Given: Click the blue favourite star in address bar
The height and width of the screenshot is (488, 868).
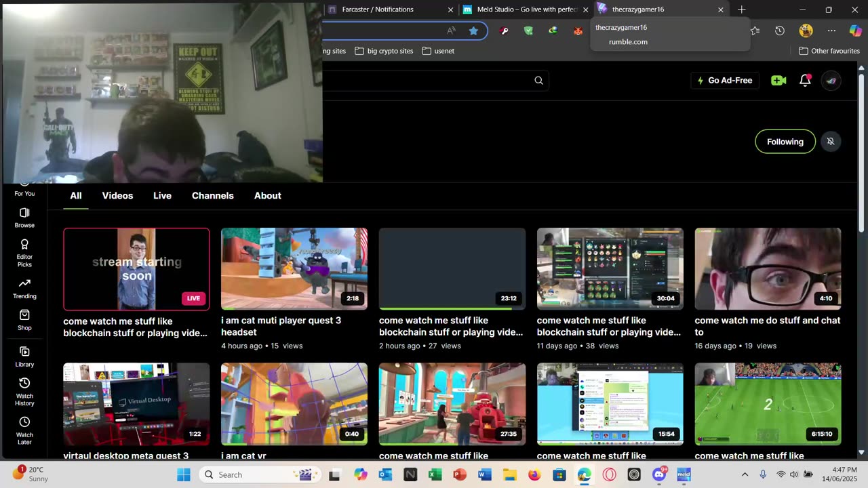Looking at the screenshot, I should click(473, 30).
